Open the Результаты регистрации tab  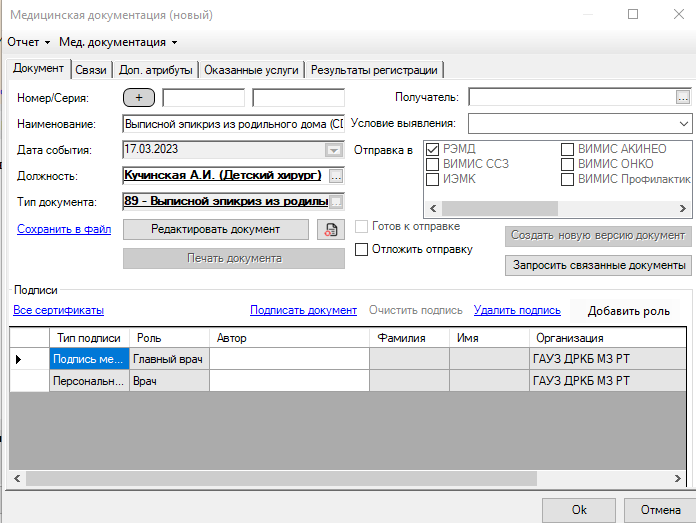(374, 70)
